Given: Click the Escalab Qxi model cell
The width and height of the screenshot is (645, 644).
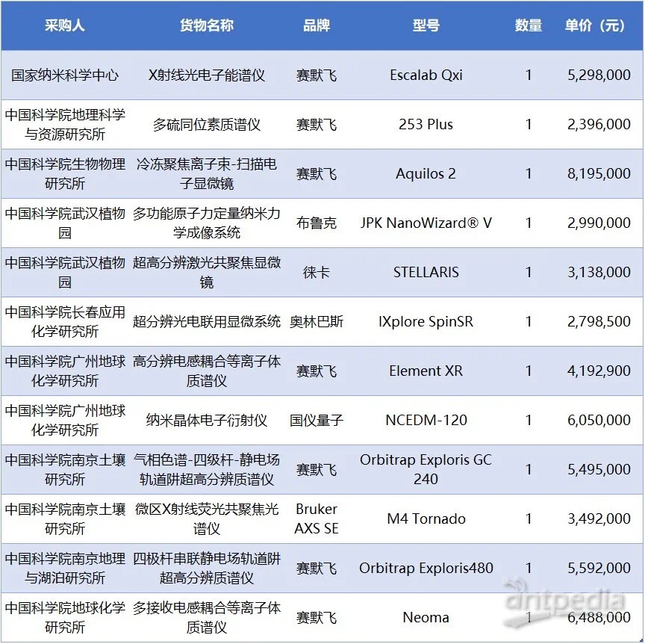Looking at the screenshot, I should pyautogui.click(x=426, y=75).
